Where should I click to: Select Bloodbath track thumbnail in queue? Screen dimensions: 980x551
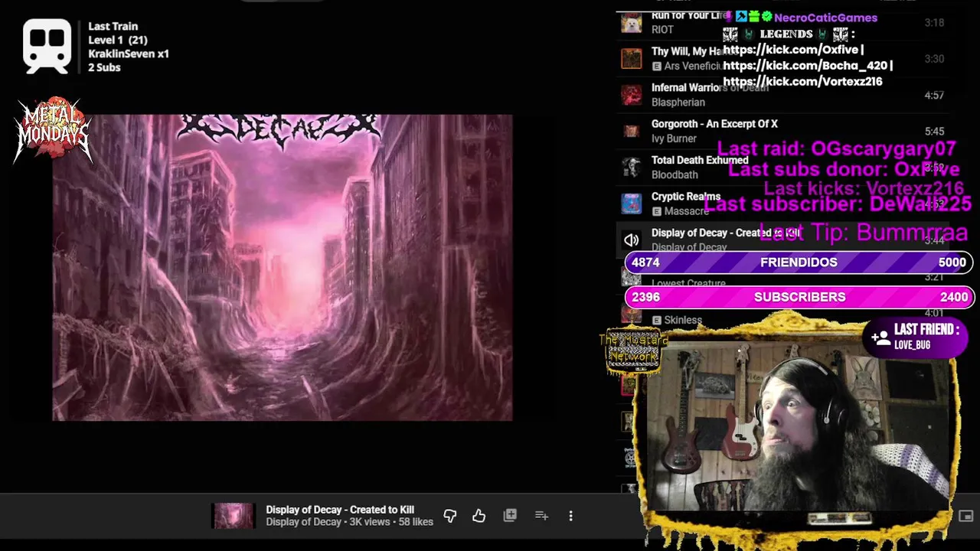click(631, 167)
